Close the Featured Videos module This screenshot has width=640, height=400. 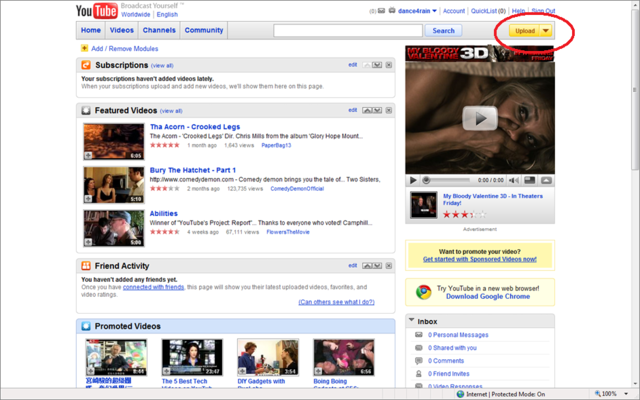[389, 110]
